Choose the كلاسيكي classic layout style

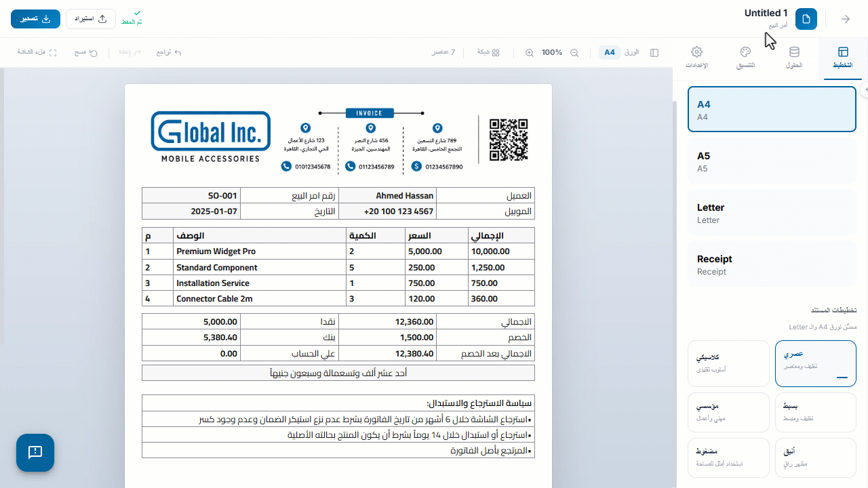[x=728, y=363]
